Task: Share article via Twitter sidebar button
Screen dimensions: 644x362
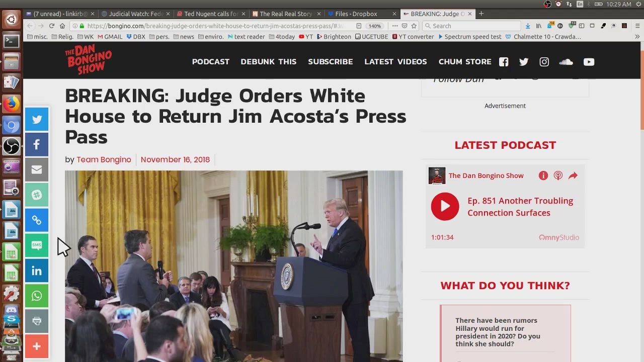Action: (37, 120)
